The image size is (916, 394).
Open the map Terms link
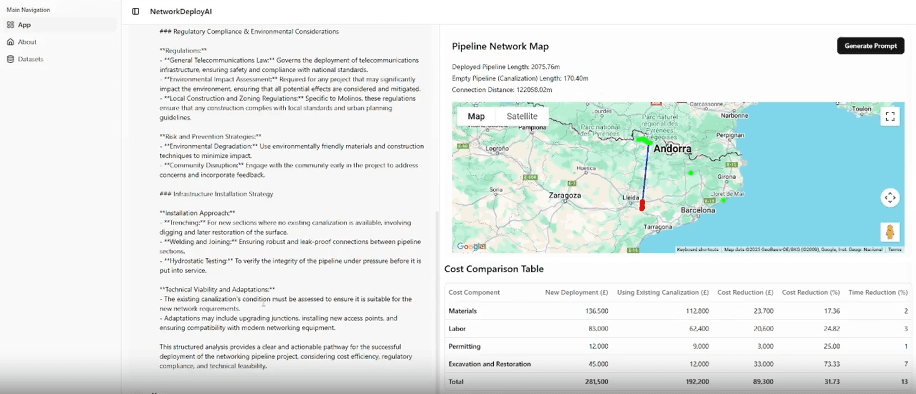(x=894, y=250)
